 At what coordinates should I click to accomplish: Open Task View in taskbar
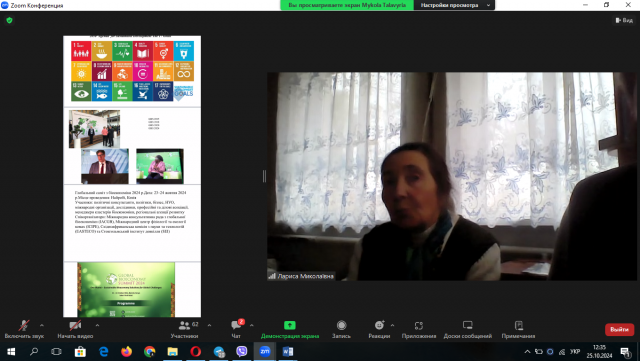pyautogui.click(x=56, y=352)
